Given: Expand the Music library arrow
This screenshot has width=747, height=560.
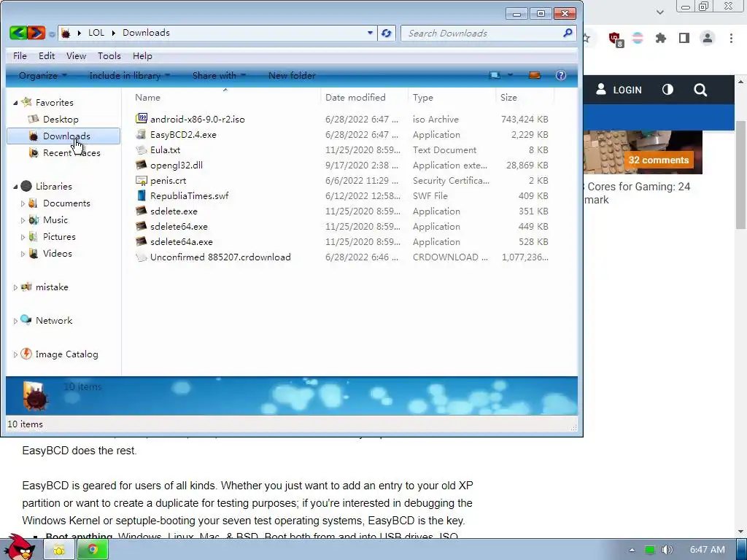Looking at the screenshot, I should click(x=23, y=220).
